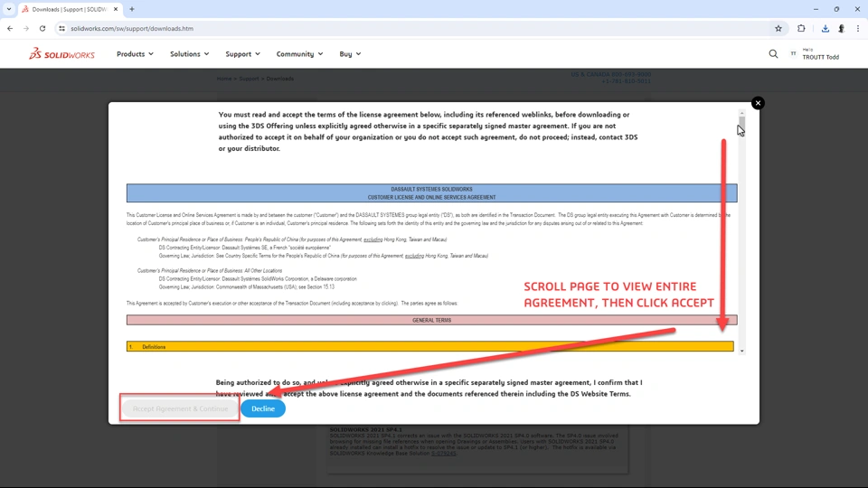Image resolution: width=868 pixels, height=488 pixels.
Task: Open the Chrome three-dot menu
Action: pyautogui.click(x=858, y=28)
